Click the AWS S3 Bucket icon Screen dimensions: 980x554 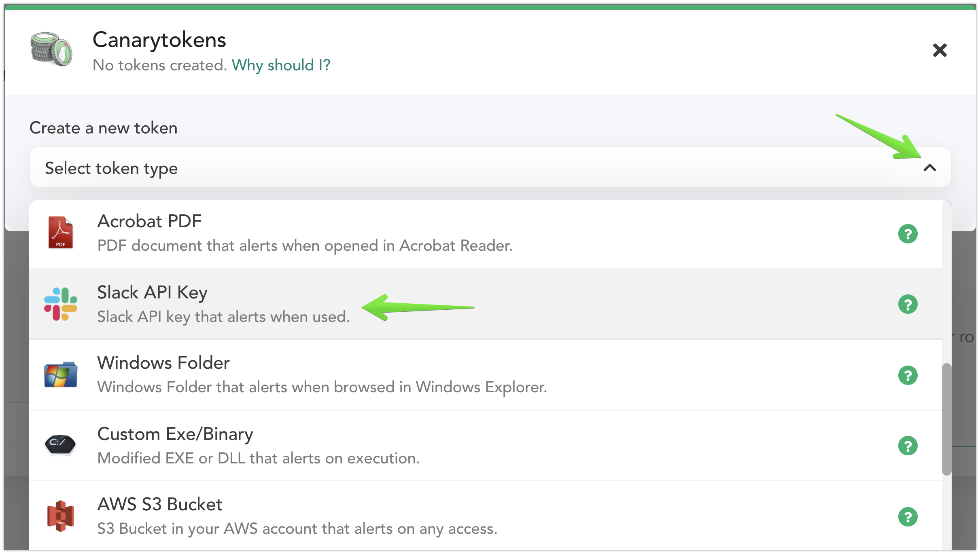(60, 516)
